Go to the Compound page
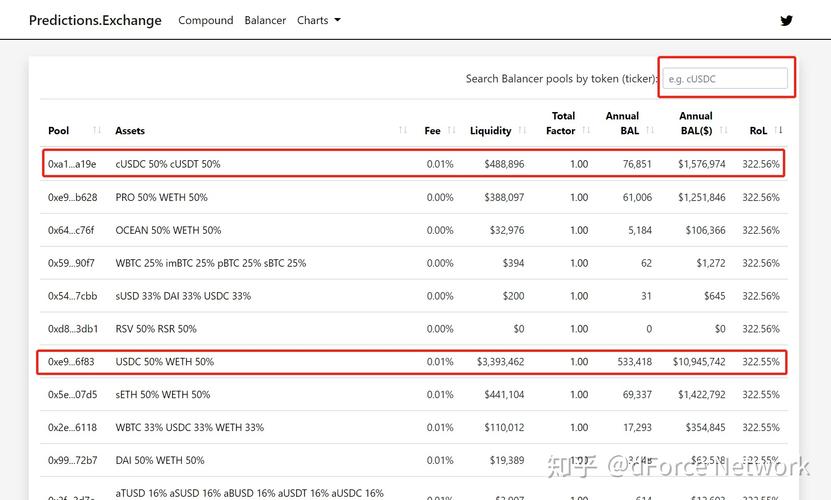 point(206,20)
